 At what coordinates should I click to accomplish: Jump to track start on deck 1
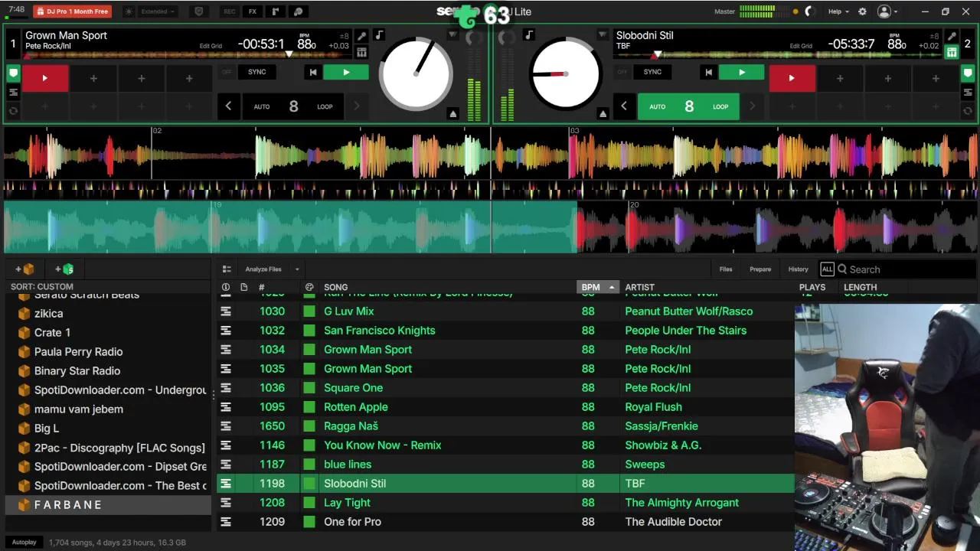pyautogui.click(x=312, y=72)
